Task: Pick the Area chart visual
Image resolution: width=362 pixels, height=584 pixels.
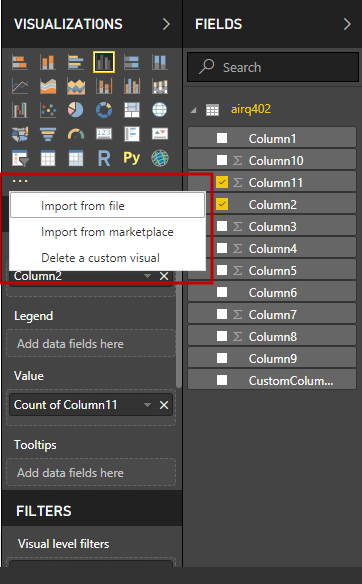Action: [x=48, y=86]
